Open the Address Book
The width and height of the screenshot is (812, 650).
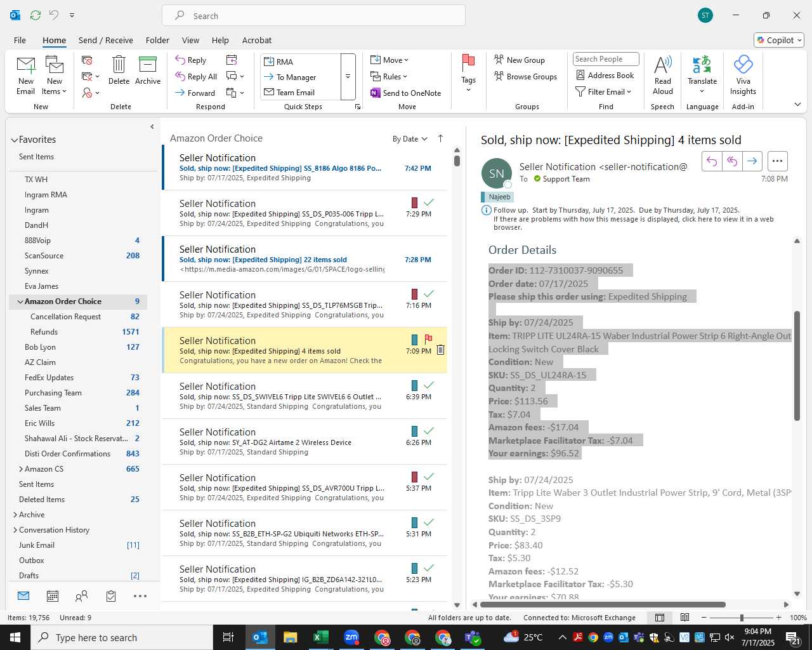point(605,75)
